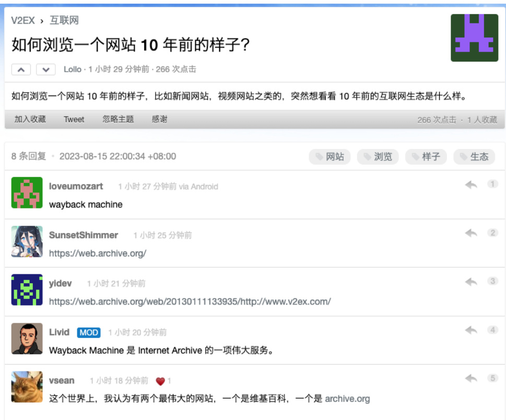Click 忽略主题 to ignore topic
The height and width of the screenshot is (420, 506).
click(x=118, y=120)
